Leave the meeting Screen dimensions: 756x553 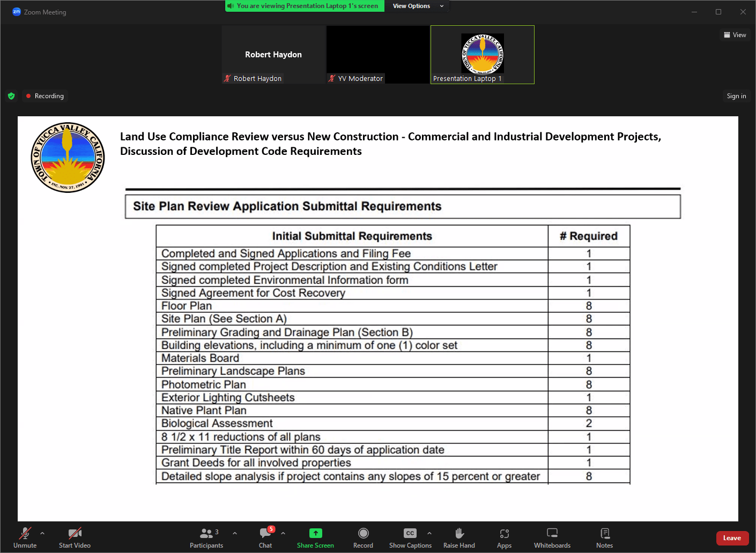(x=732, y=538)
